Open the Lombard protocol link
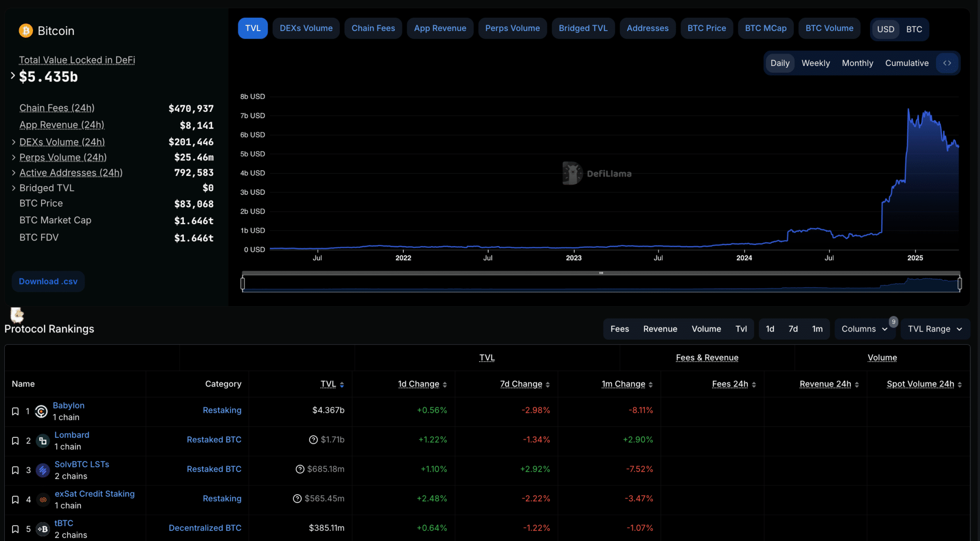980x541 pixels. point(72,435)
